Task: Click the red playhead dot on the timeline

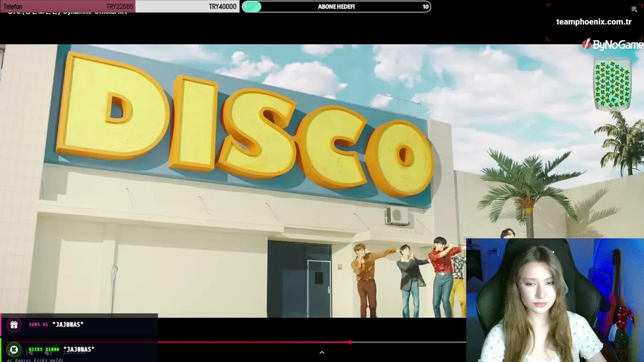Action: click(350, 342)
